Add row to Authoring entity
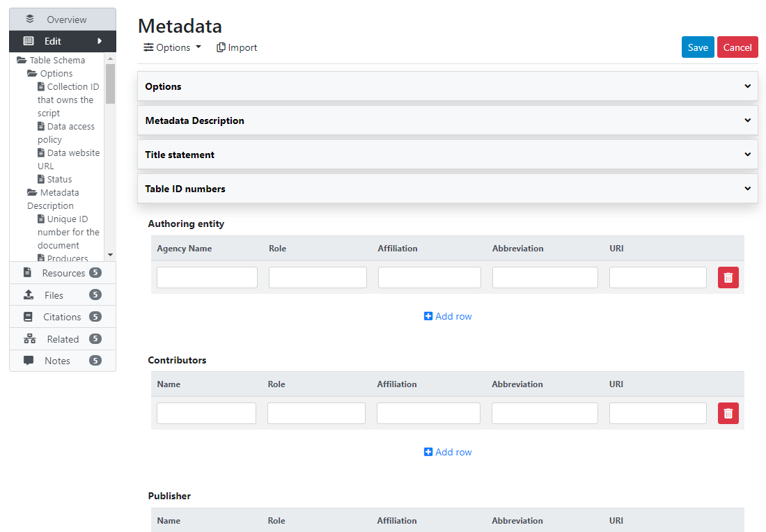This screenshot has height=532, width=766. point(448,316)
